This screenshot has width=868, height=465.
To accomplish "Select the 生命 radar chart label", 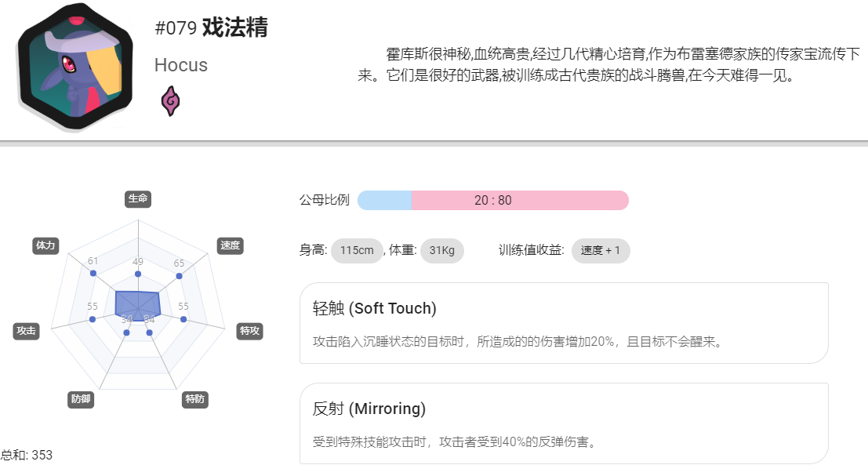I will pyautogui.click(x=138, y=198).
